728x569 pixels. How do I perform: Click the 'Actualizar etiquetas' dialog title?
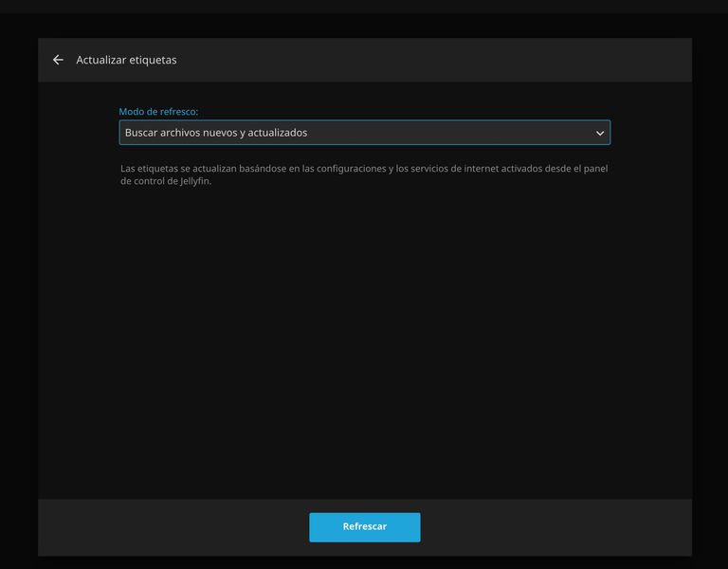[126, 60]
